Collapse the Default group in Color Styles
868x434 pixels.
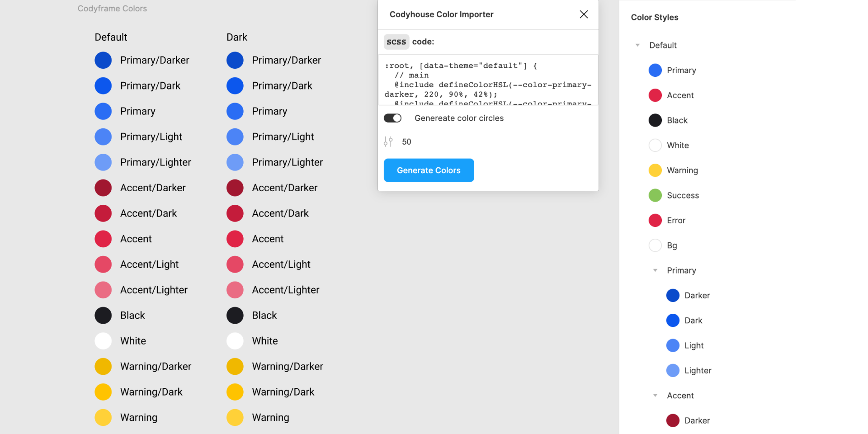coord(637,45)
